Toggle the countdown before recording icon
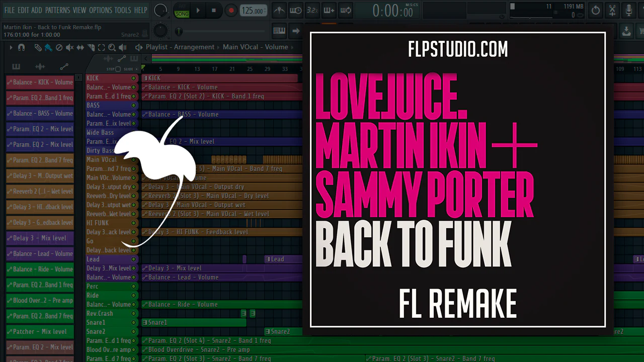Viewport: 644px width, 362px height. point(312,10)
